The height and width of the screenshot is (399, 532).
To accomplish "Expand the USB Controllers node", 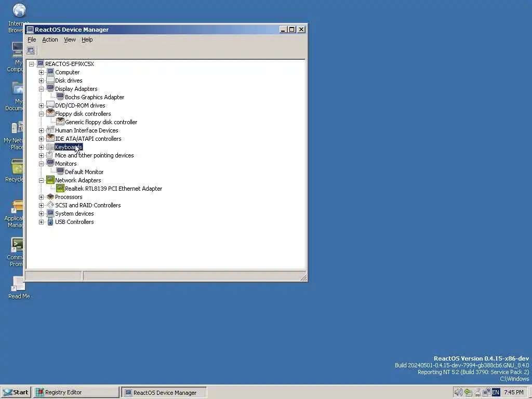I will pos(42,222).
